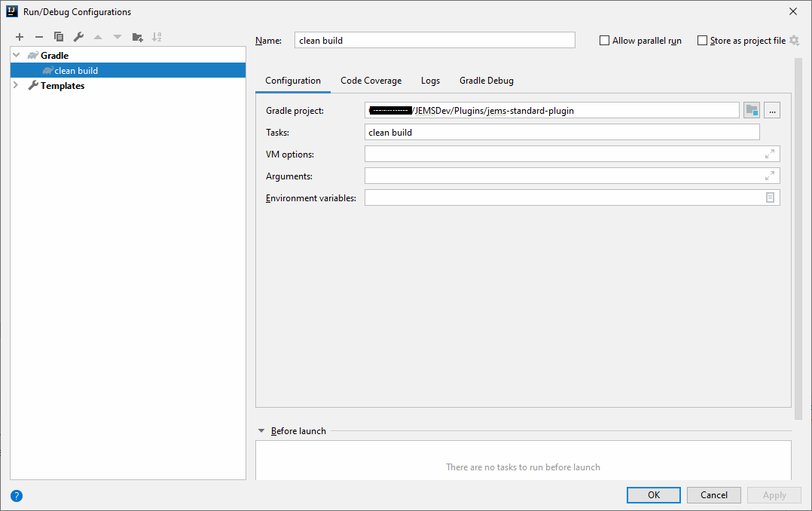
Task: Enable the Allow parallel run checkbox
Action: [x=604, y=41]
